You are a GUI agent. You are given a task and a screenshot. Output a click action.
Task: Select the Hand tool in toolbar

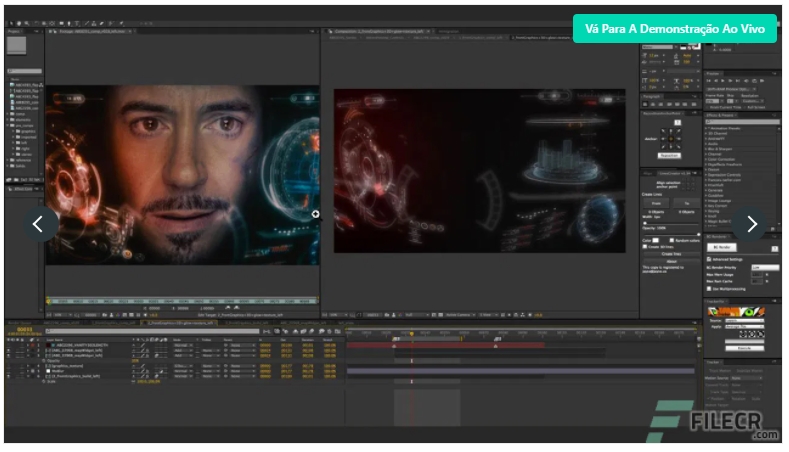pos(19,24)
